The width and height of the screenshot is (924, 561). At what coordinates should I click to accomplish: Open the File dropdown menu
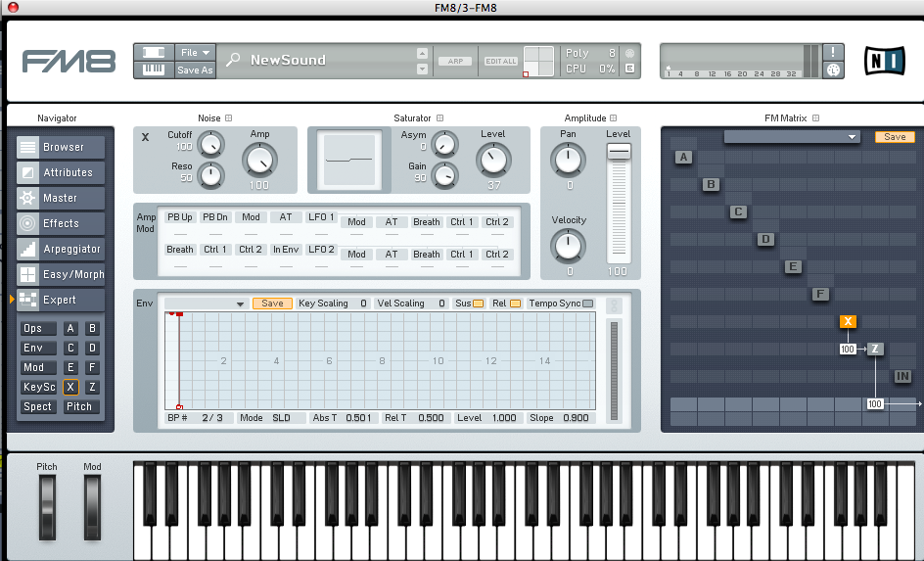195,52
